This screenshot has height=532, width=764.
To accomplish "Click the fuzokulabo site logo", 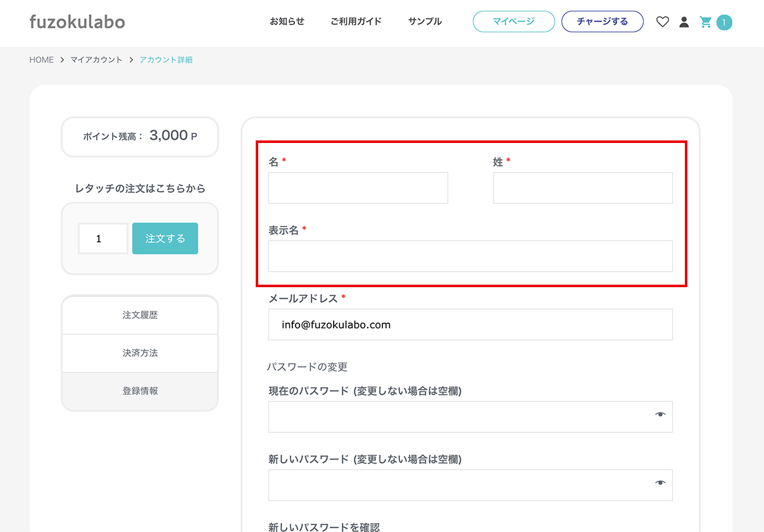I will [77, 22].
